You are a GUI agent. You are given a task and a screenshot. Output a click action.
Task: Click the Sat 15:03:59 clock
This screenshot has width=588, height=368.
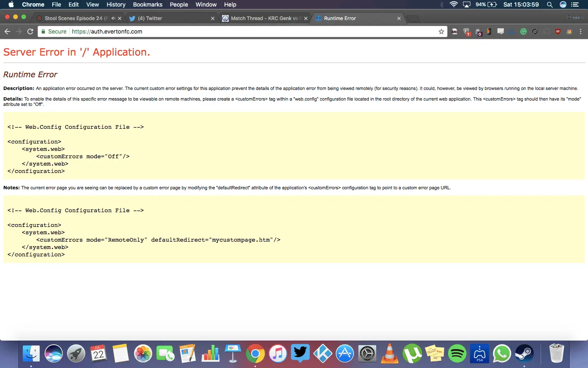521,4
